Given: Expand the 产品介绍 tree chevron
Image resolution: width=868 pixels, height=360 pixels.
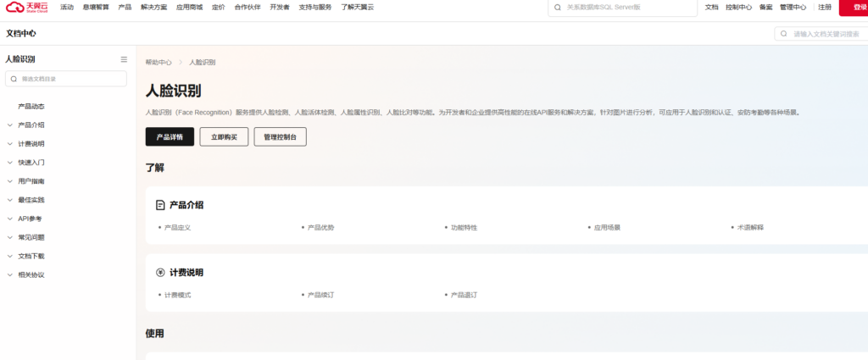Looking at the screenshot, I should click(10, 125).
